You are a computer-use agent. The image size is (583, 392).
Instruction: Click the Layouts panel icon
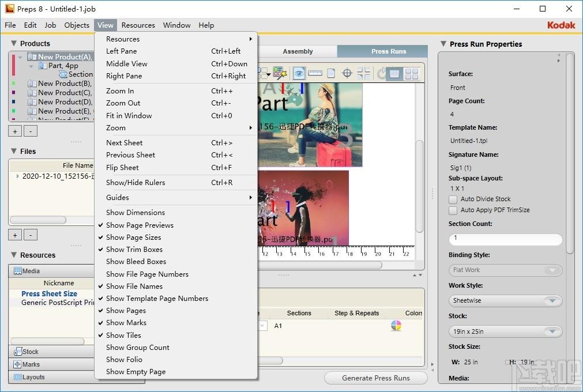point(17,377)
